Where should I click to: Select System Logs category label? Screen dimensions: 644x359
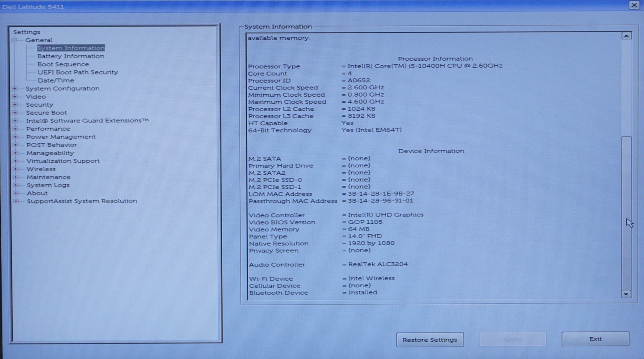click(x=48, y=185)
